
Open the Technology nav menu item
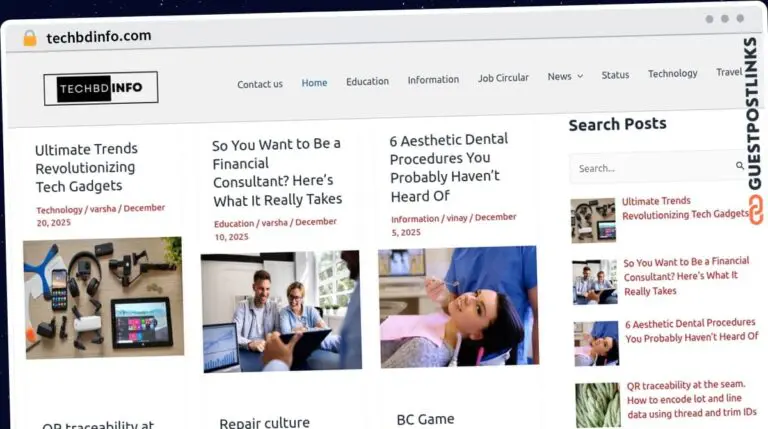click(672, 73)
